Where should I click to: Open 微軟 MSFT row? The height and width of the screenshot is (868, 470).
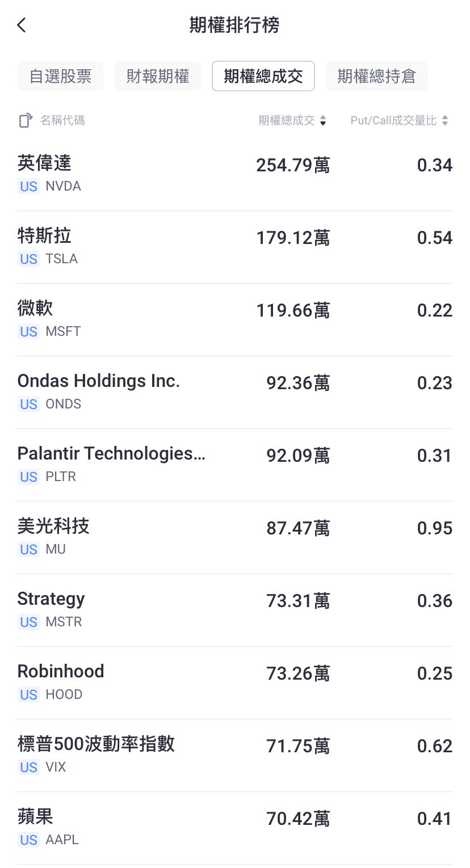[x=235, y=320]
